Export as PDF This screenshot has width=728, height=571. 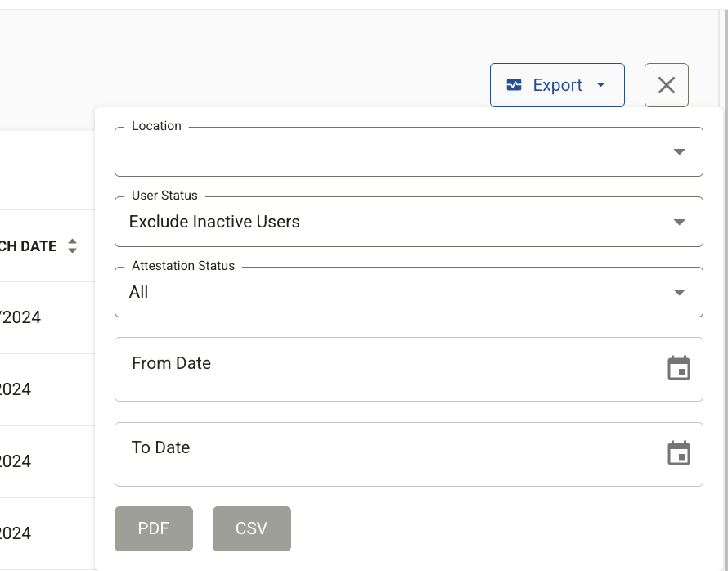[x=154, y=528]
